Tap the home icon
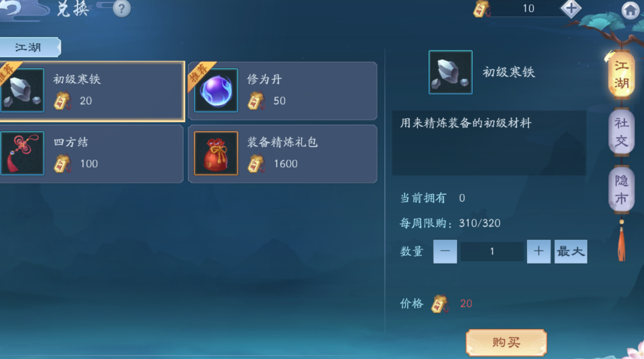The width and height of the screenshot is (644, 359). coord(631,10)
